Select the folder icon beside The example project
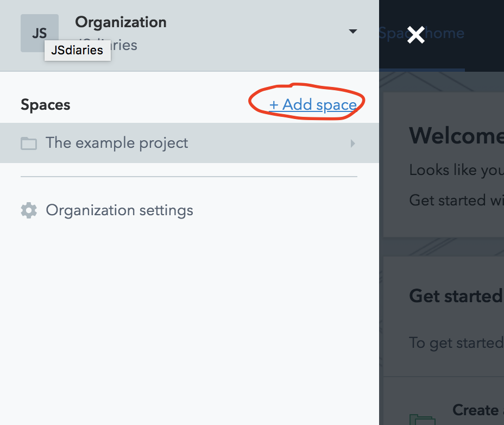 [29, 143]
